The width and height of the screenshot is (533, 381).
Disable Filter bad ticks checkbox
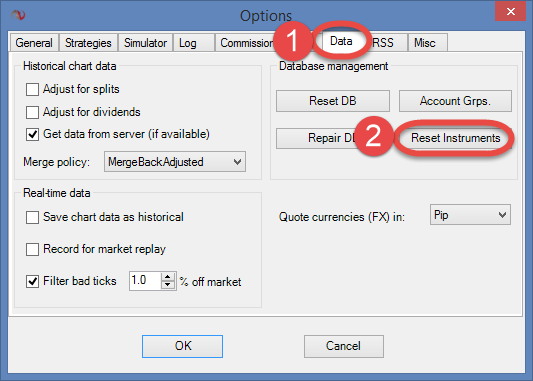[x=32, y=281]
